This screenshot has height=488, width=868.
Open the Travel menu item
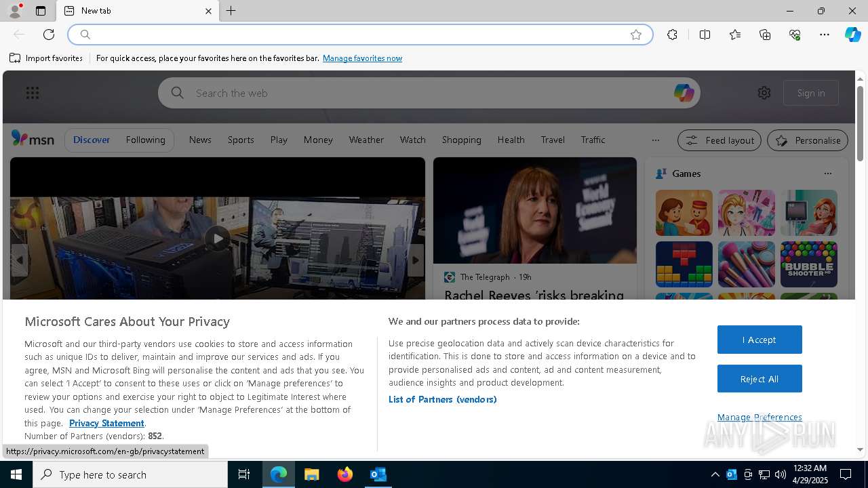pos(553,140)
